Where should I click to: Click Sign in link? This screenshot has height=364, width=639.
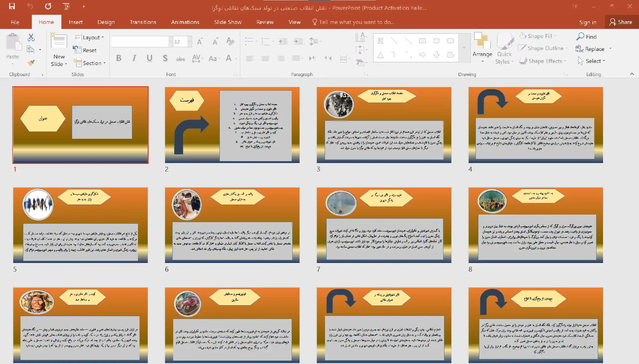(x=588, y=22)
